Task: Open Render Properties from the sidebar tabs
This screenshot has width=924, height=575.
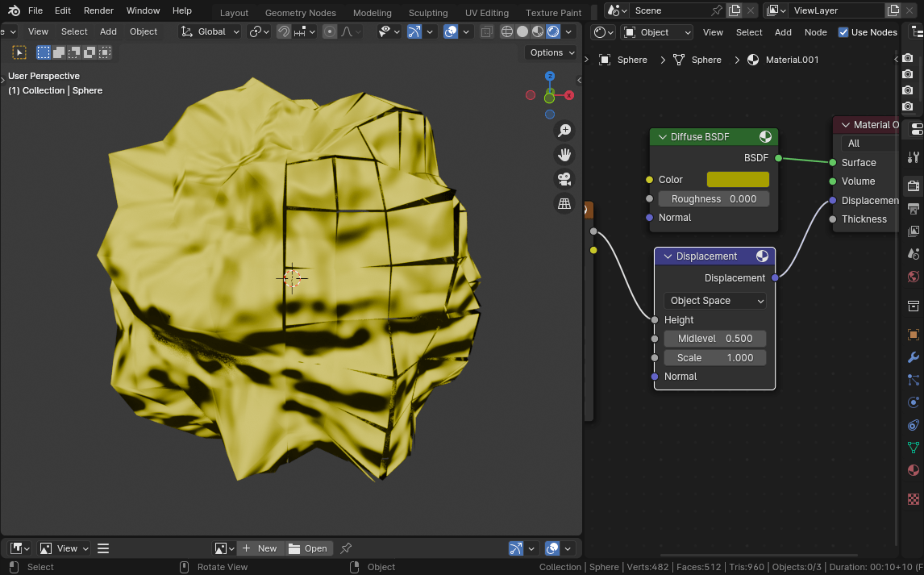Action: pos(913,185)
